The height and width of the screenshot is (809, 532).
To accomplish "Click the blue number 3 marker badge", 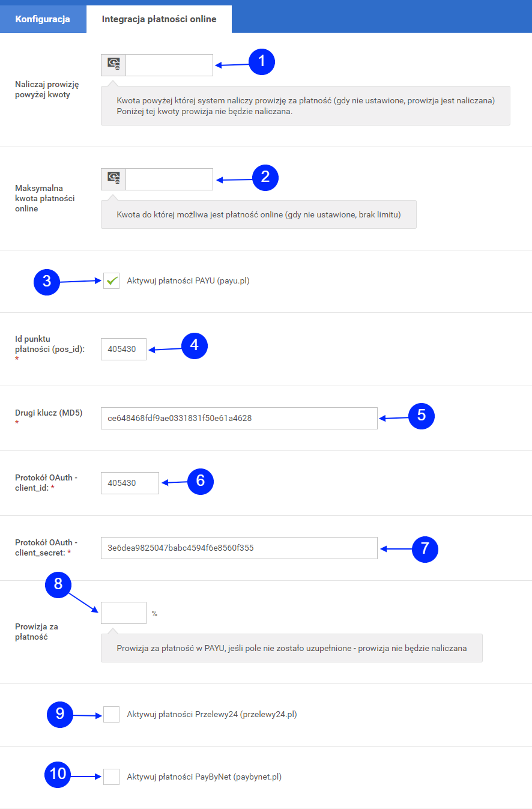I will 47,282.
